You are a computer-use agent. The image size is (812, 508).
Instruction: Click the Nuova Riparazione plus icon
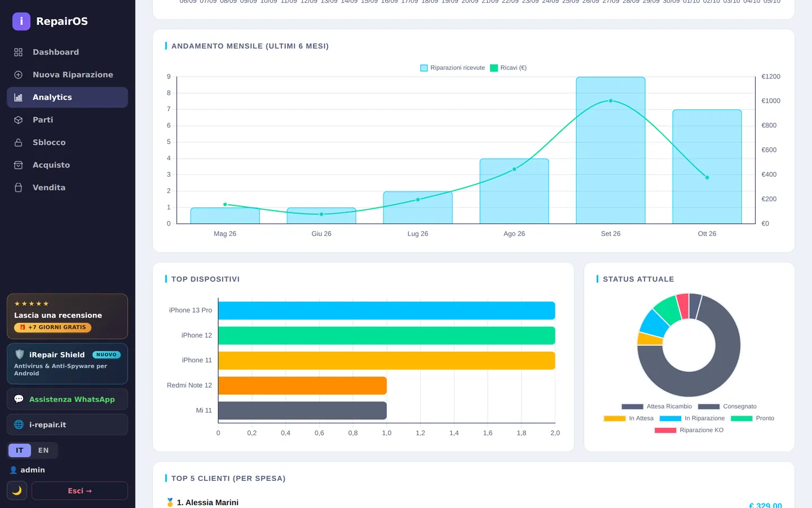coord(18,75)
